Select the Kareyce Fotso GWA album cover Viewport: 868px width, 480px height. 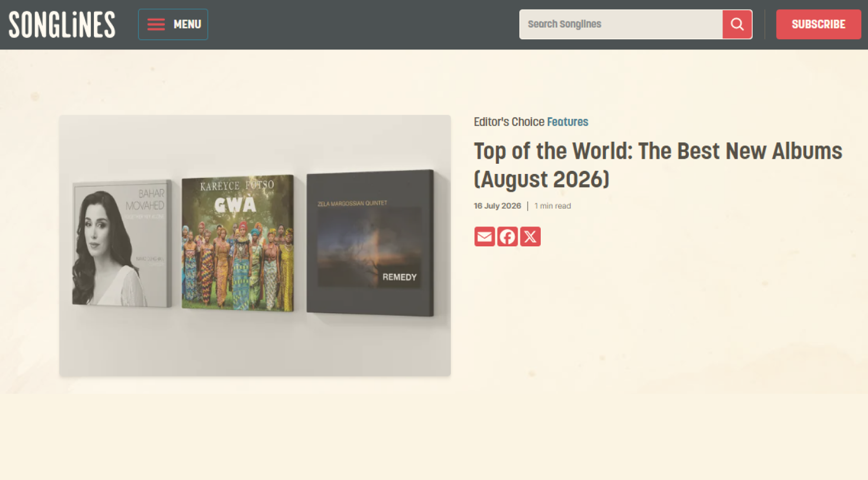coord(238,243)
